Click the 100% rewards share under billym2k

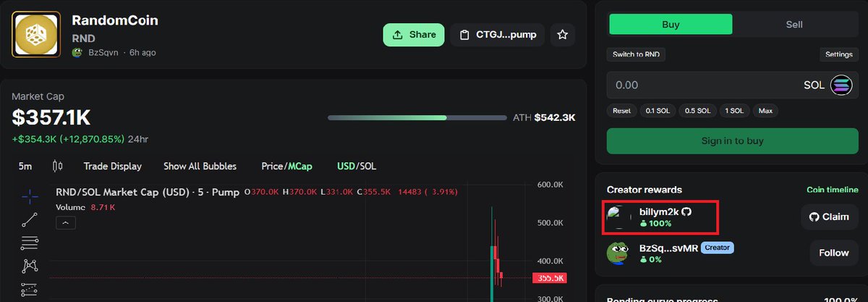[x=655, y=223]
